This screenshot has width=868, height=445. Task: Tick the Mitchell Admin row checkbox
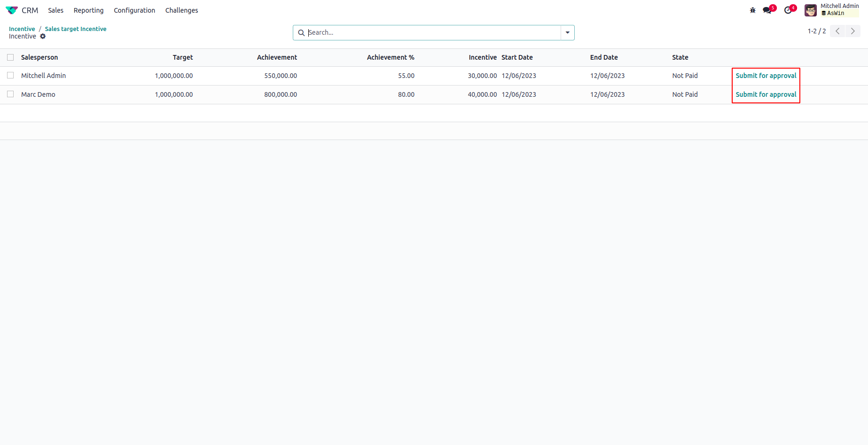[x=10, y=75]
